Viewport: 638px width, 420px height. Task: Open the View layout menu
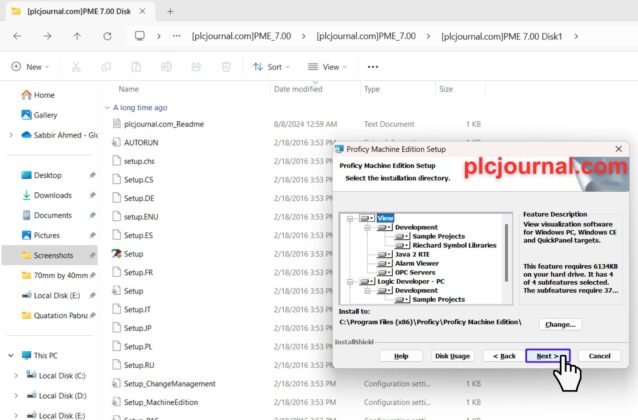pyautogui.click(x=325, y=67)
